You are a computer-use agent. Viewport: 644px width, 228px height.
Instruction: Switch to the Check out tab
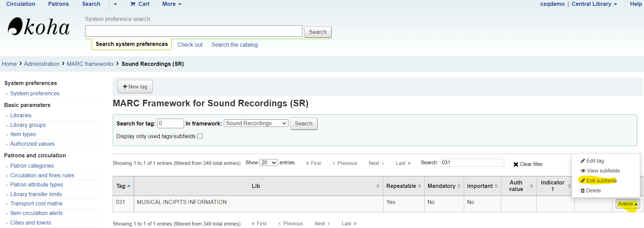click(190, 45)
